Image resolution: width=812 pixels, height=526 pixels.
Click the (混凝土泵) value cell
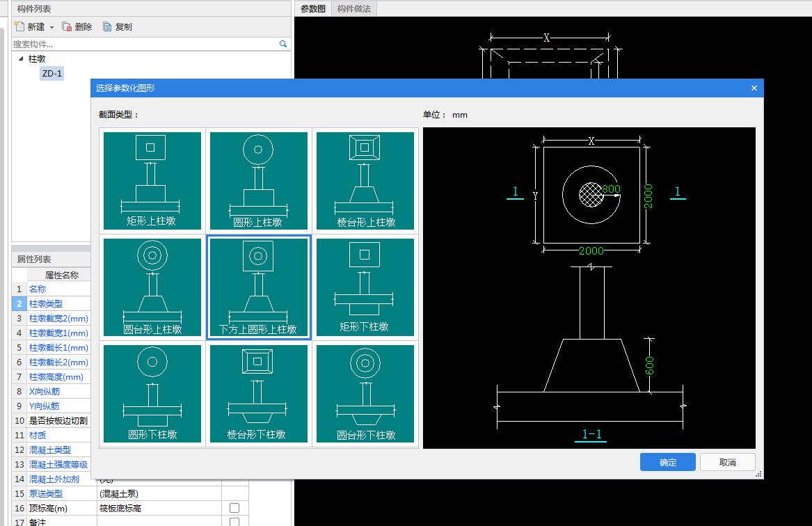click(x=159, y=493)
